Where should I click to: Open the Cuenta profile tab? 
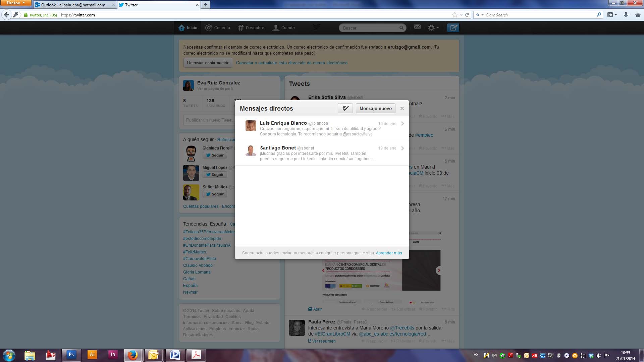[x=284, y=28]
